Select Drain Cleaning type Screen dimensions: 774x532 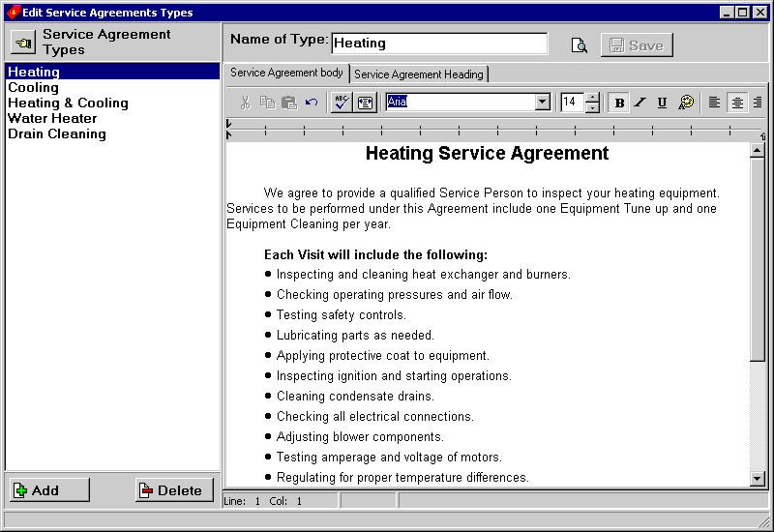(x=112, y=133)
